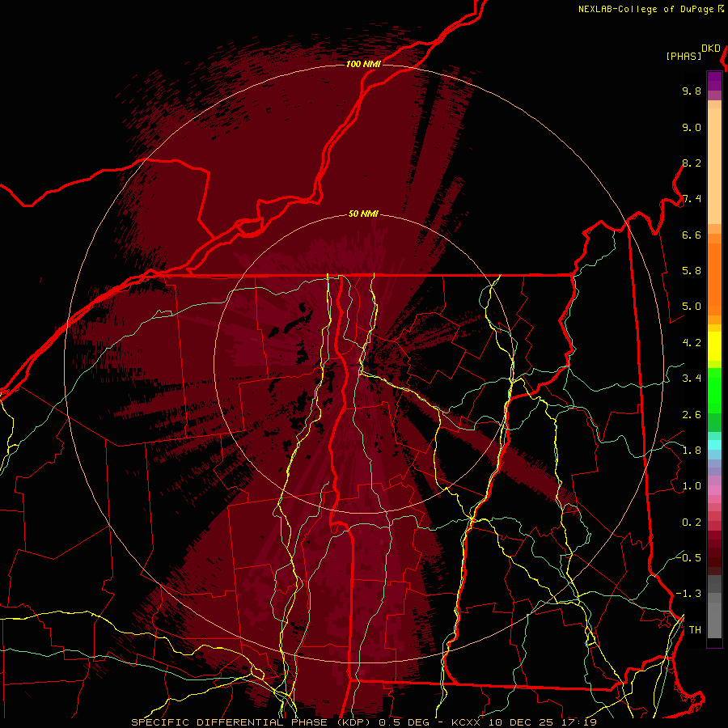Screen dimensions: 728x728
Task: Click the [PHAS] legend unit label
Action: coord(684,56)
